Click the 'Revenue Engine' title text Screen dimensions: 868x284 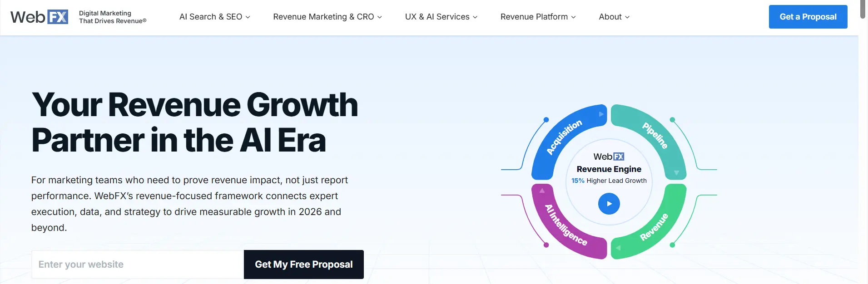609,169
